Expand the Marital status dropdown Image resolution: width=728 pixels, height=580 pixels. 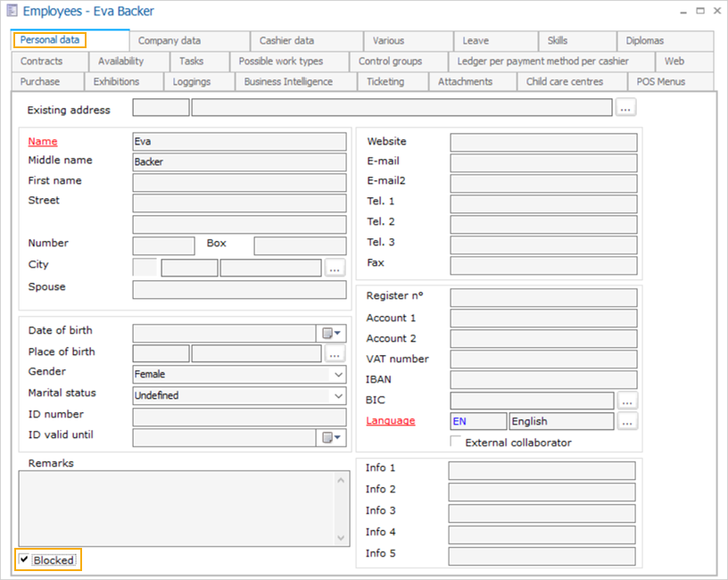coord(338,395)
